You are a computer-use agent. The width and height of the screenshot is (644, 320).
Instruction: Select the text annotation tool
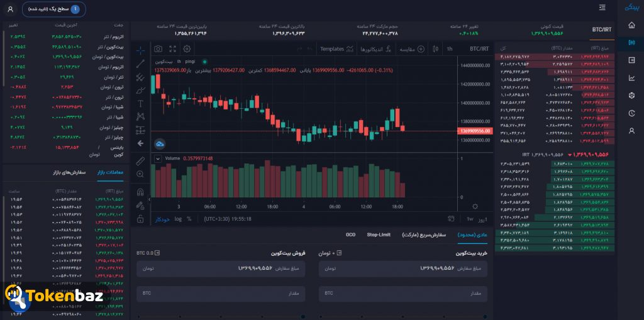click(x=140, y=103)
